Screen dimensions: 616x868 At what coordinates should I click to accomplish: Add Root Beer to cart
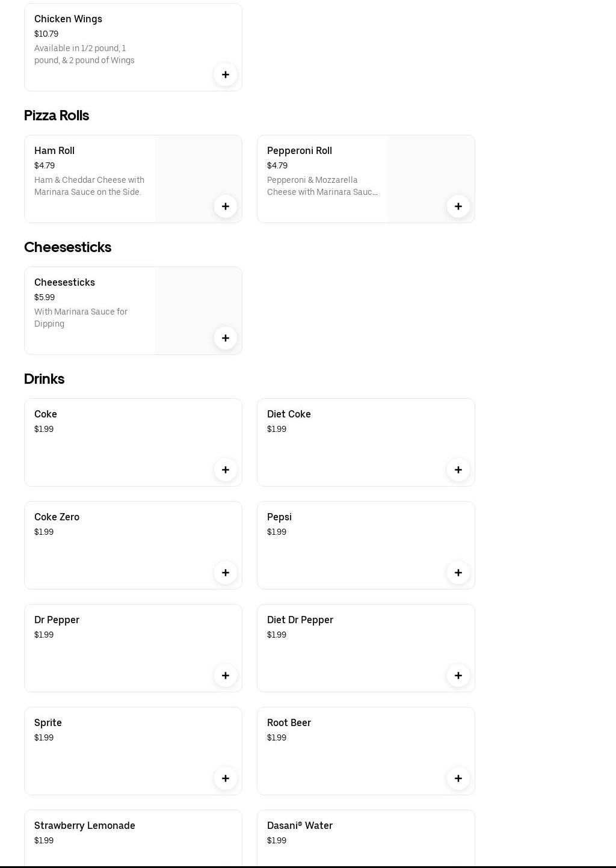point(458,778)
